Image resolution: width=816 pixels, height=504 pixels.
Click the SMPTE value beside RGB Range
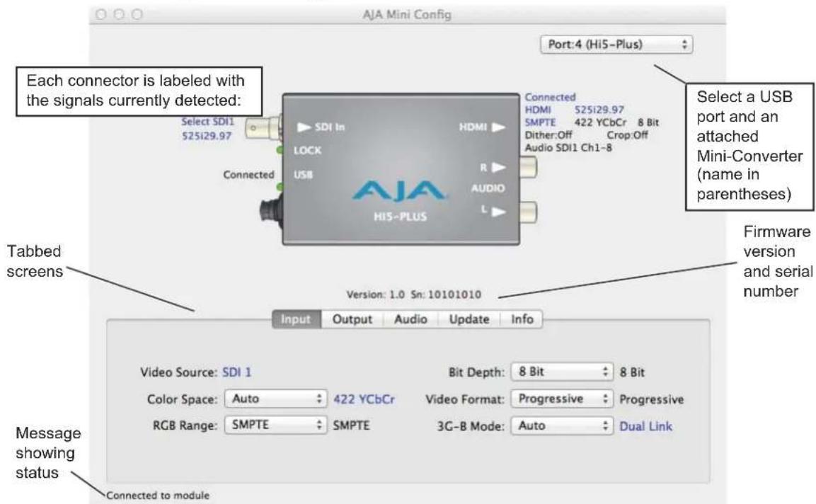click(x=351, y=425)
